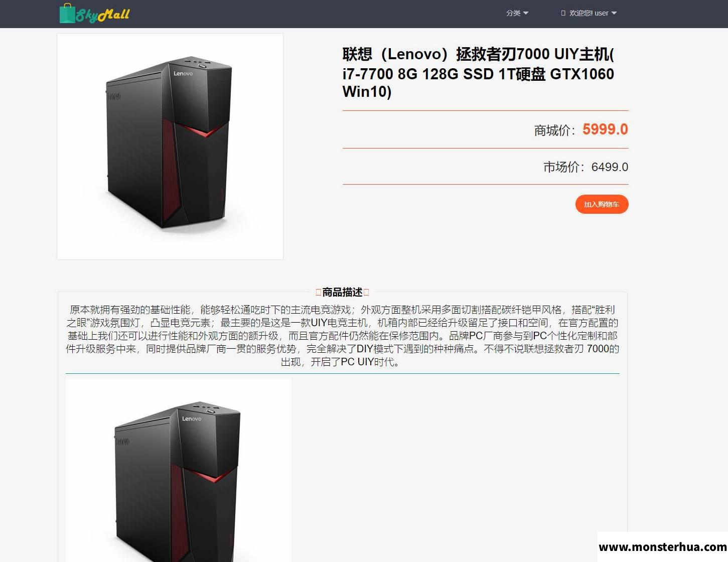Image resolution: width=728 pixels, height=562 pixels.
Task: Select the main Lenovo tower product image
Action: (170, 147)
